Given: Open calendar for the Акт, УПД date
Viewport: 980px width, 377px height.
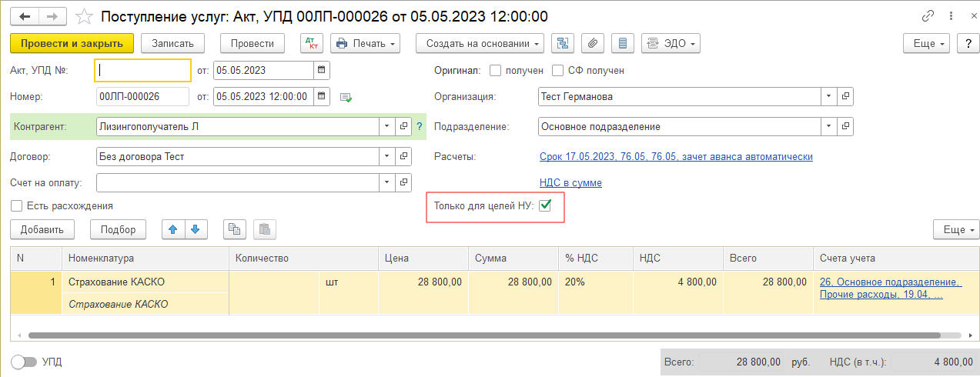Looking at the screenshot, I should 322,70.
